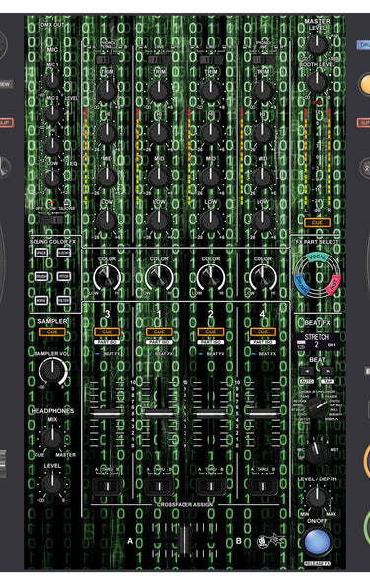Click the MID EQ knob of channel 2
Viewport: 370px width, 588px height.
pos(211,178)
